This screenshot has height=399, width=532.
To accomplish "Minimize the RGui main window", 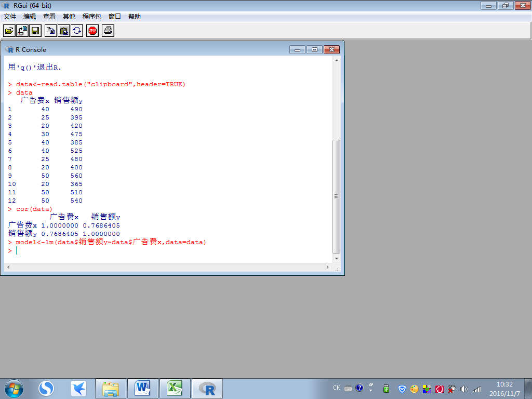I will tap(488, 5).
